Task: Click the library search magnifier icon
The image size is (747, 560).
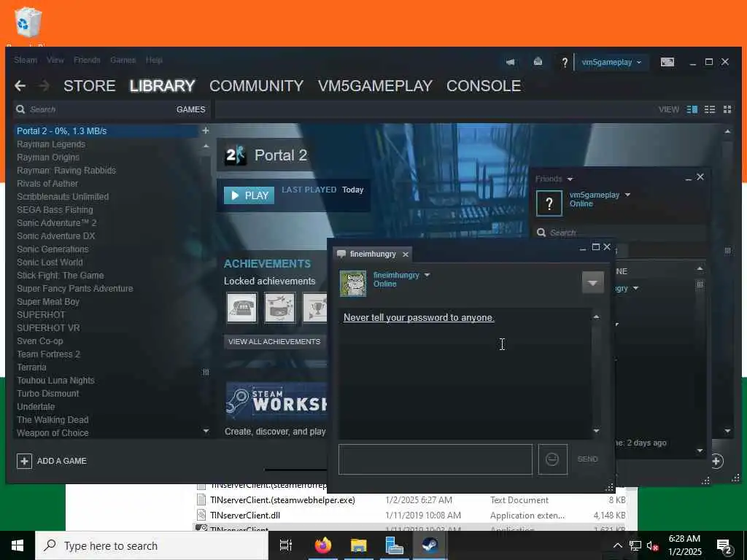Action: point(20,109)
